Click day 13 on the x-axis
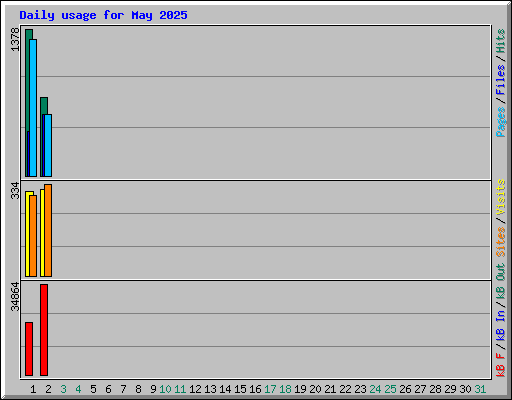The width and height of the screenshot is (512, 400). pyautogui.click(x=210, y=389)
